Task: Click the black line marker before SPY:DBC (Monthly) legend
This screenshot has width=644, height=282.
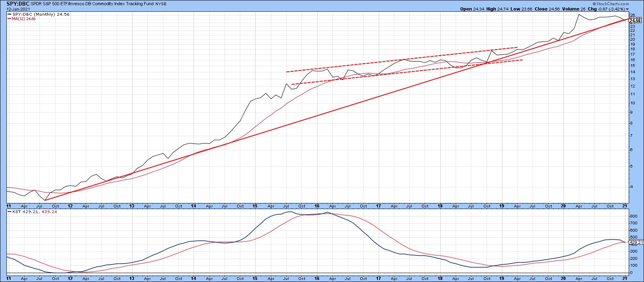Action: [x=9, y=14]
